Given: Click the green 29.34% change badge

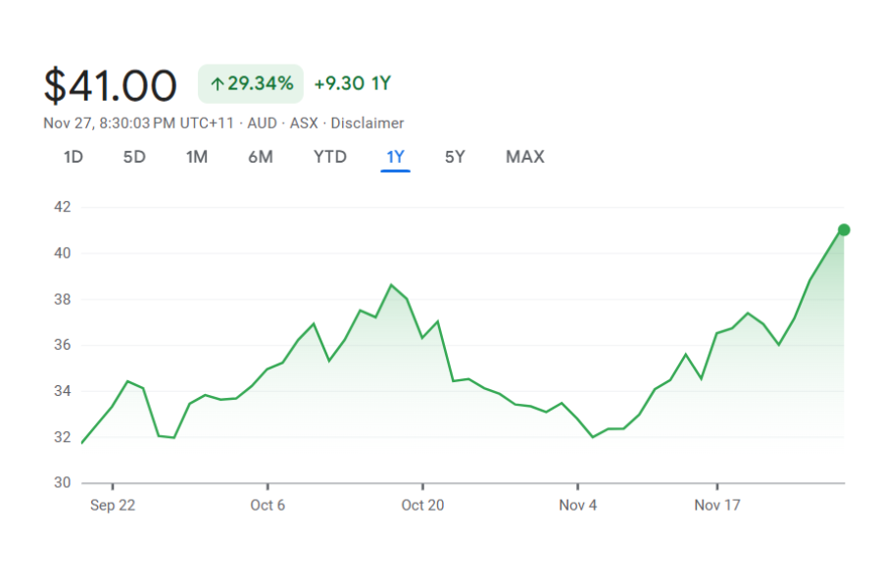Looking at the screenshot, I should coord(251,84).
